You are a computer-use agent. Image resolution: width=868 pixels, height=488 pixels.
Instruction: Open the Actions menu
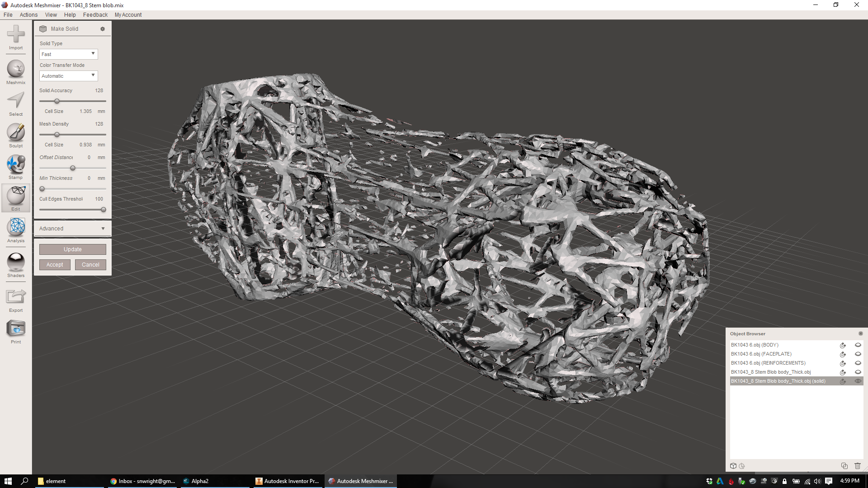click(28, 15)
